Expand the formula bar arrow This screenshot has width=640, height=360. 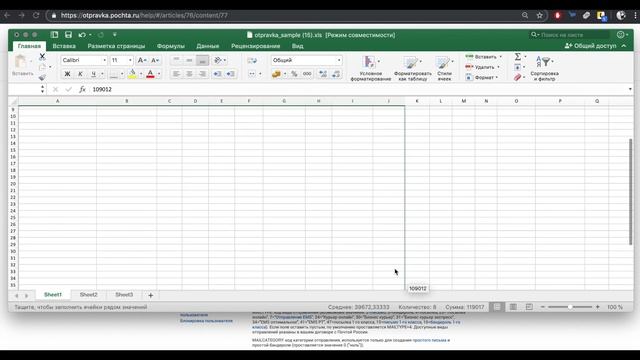click(x=630, y=89)
